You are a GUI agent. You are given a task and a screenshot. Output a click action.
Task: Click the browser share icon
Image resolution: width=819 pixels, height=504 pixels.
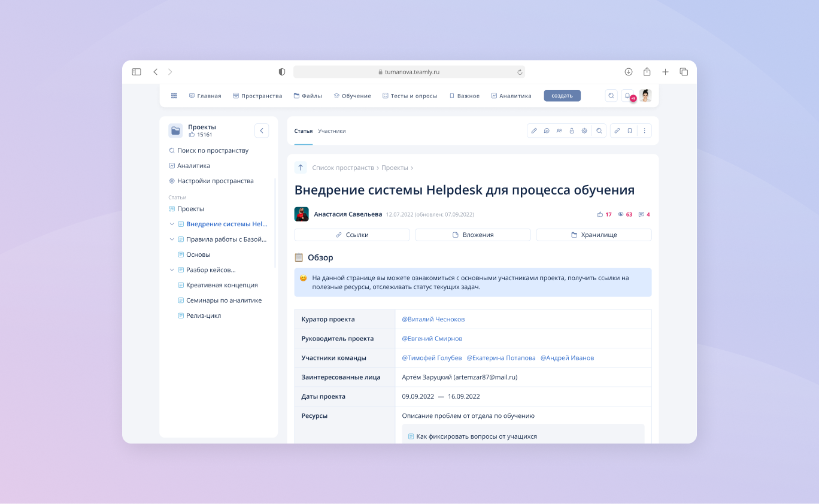(x=647, y=72)
